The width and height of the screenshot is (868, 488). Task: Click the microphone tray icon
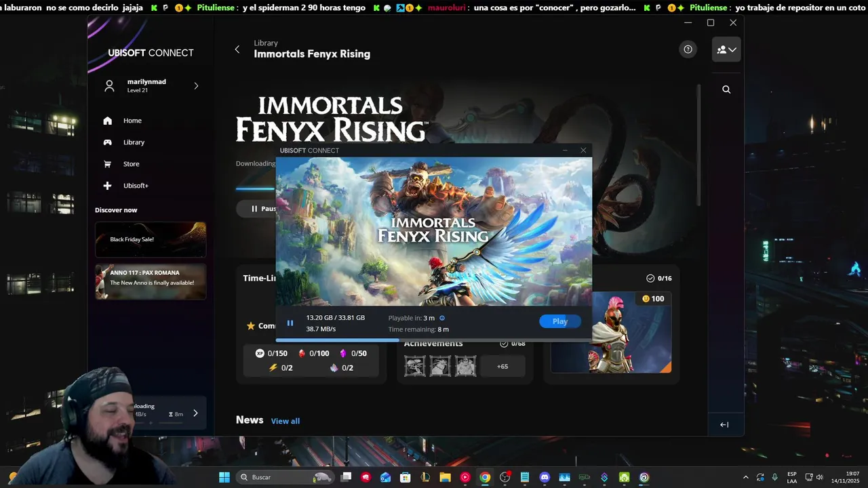click(775, 477)
